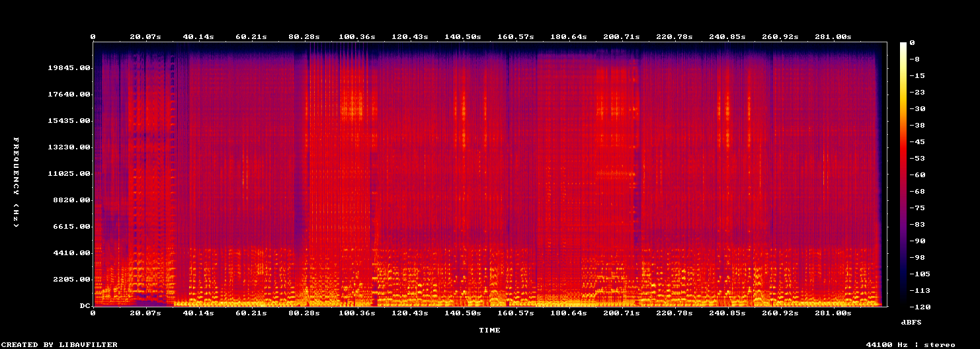Click the -8 value on dBFS scale
The height and width of the screenshot is (349, 980).
pyautogui.click(x=914, y=59)
